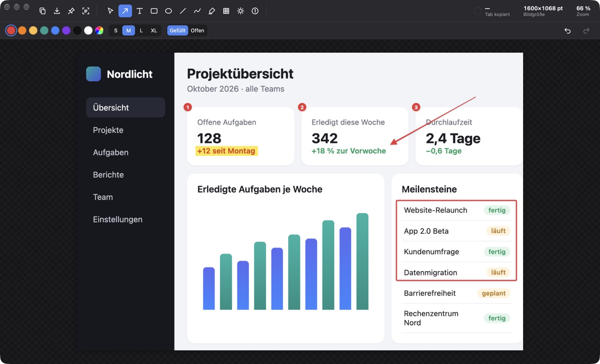
Task: Switch shape style to Offen
Action: 198,30
